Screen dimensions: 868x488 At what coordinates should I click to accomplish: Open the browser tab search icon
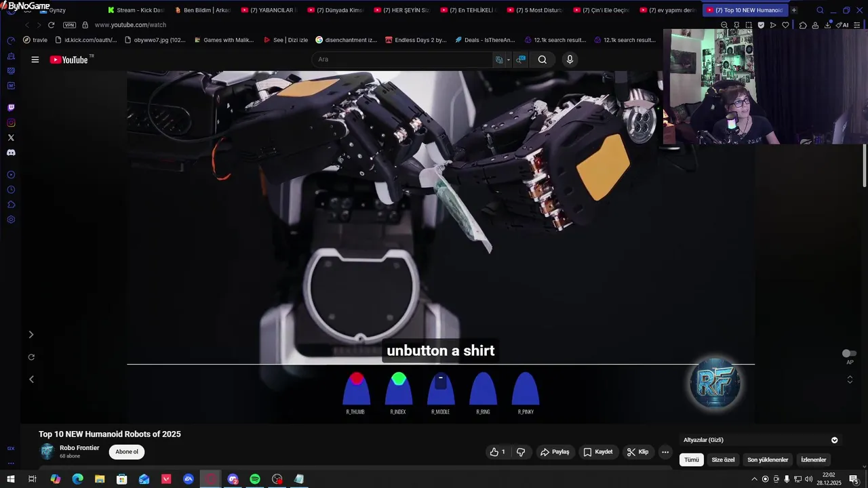coord(820,10)
